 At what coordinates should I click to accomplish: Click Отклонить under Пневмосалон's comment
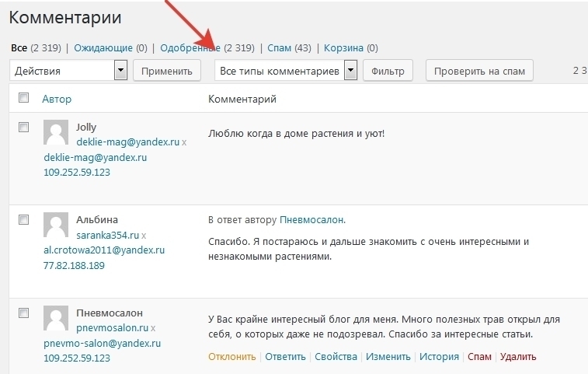pyautogui.click(x=231, y=357)
